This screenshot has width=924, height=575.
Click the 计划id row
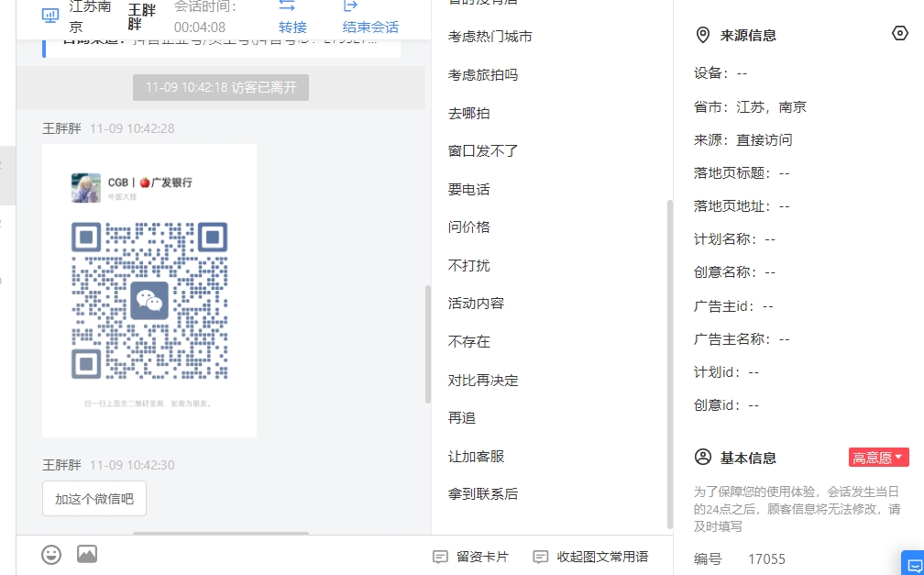pyautogui.click(x=727, y=372)
